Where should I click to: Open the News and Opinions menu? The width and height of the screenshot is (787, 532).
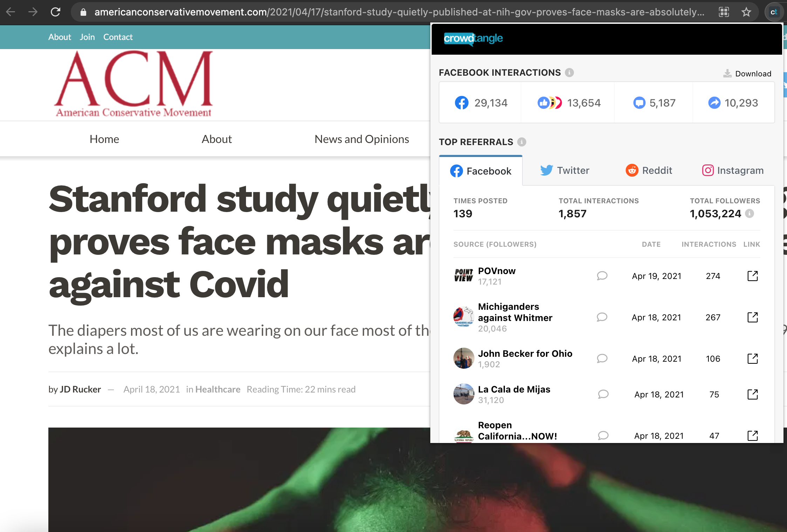coord(362,139)
